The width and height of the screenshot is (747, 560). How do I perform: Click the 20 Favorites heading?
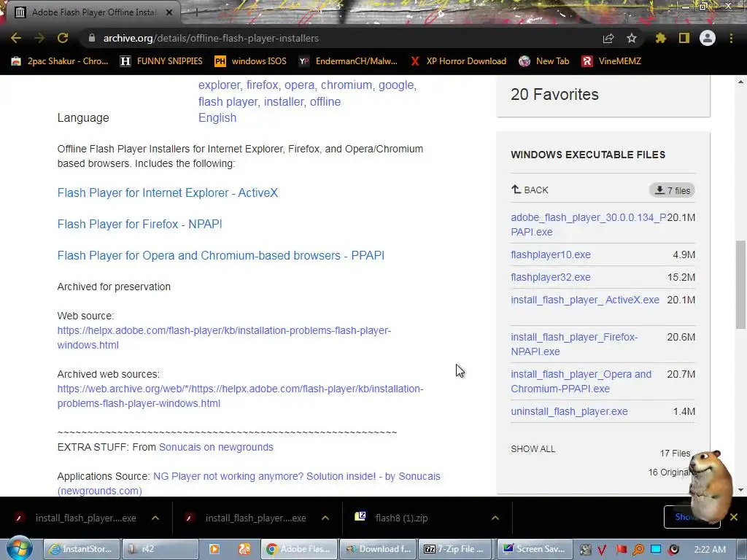(554, 94)
